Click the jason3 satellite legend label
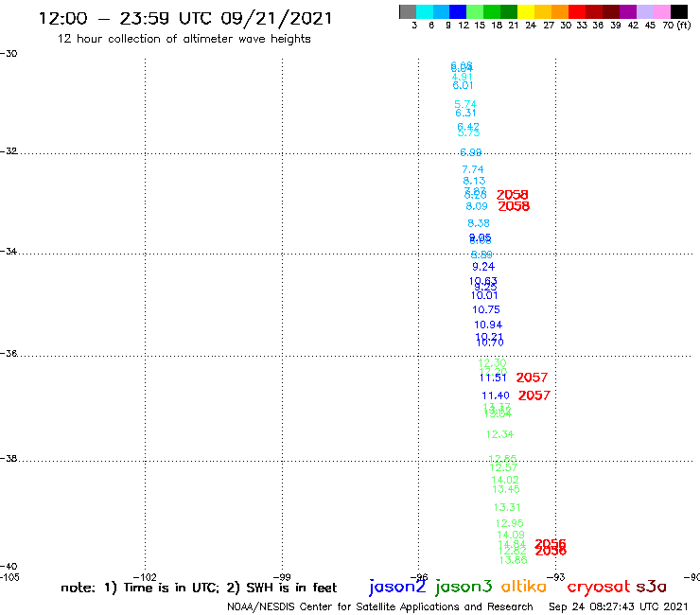The height and width of the screenshot is (615, 700). (x=464, y=587)
